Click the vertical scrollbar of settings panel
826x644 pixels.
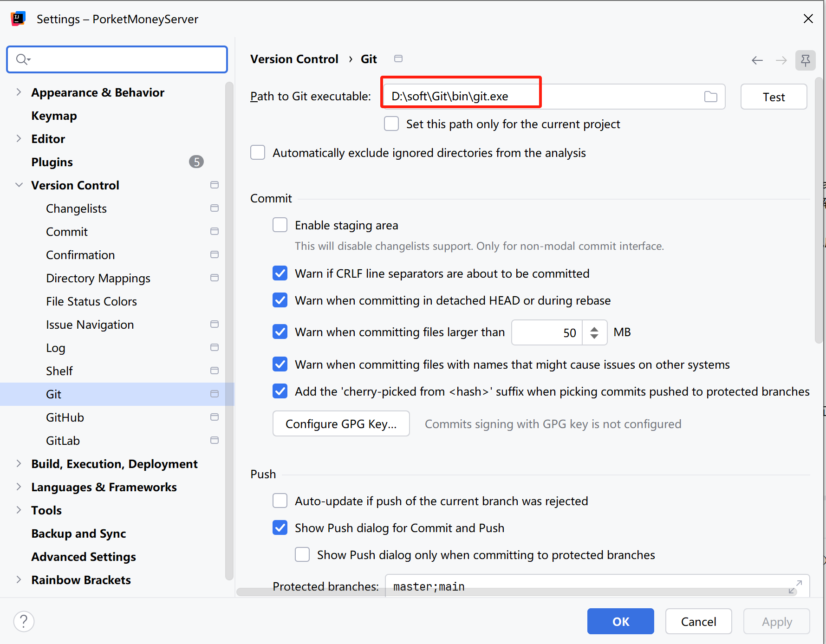[x=819, y=210]
